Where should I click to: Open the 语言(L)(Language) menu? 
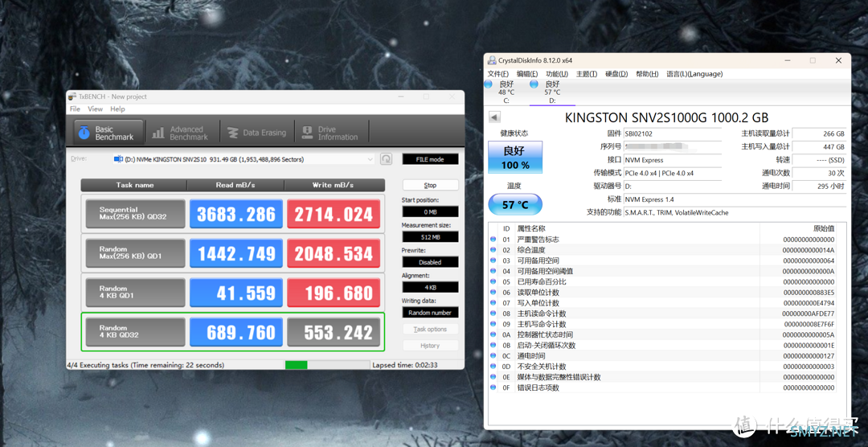[x=694, y=74]
